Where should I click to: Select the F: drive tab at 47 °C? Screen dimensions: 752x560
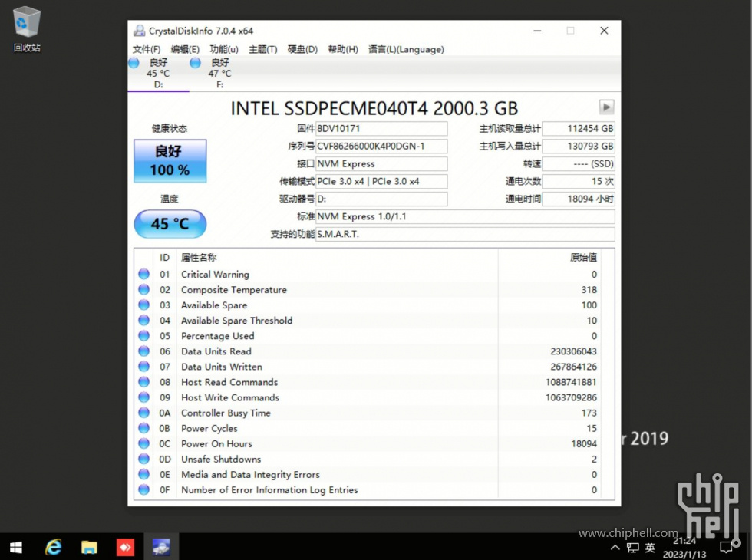[219, 74]
